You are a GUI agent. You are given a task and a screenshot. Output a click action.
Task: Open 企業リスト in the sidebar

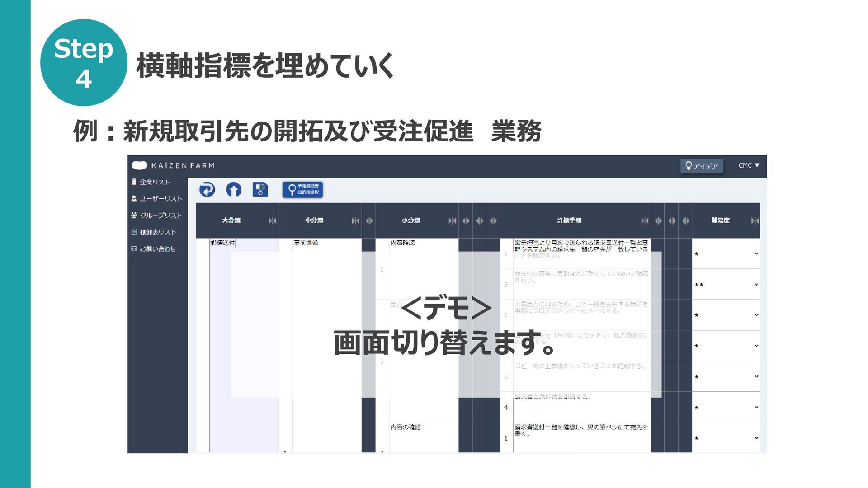pyautogui.click(x=155, y=182)
